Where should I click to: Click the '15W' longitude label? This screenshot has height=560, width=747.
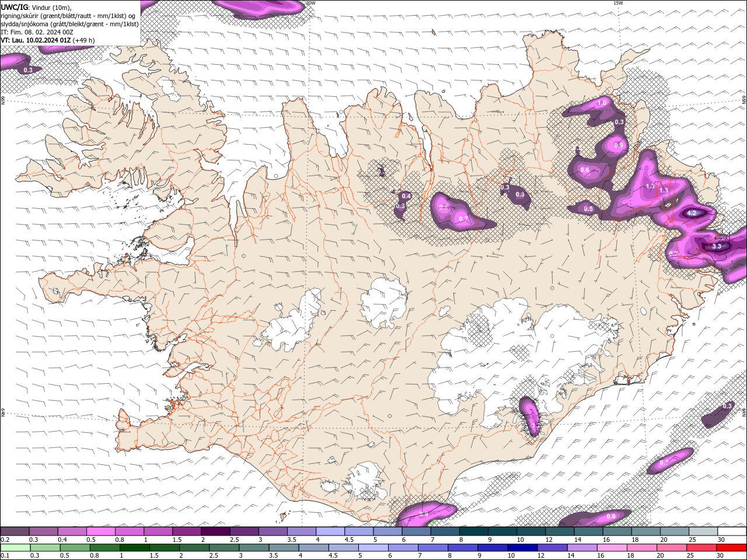(618, 3)
